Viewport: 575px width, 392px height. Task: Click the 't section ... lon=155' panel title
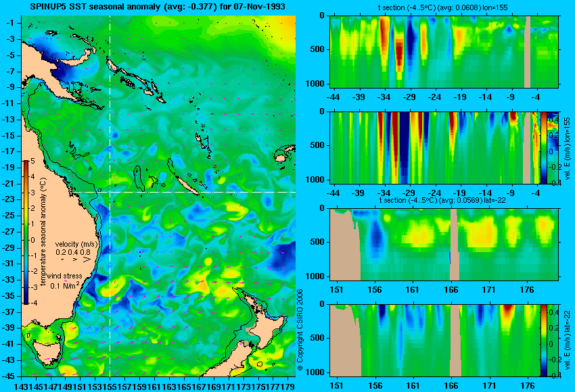click(442, 7)
